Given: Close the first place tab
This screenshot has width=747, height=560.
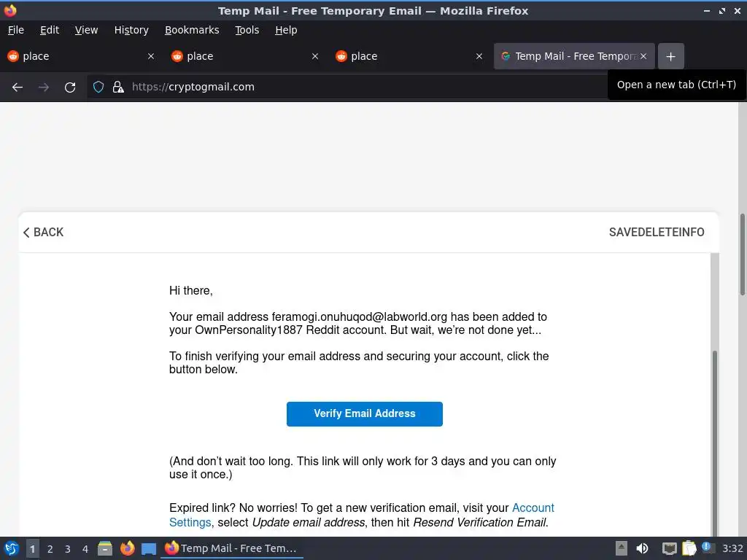Looking at the screenshot, I should [151, 56].
